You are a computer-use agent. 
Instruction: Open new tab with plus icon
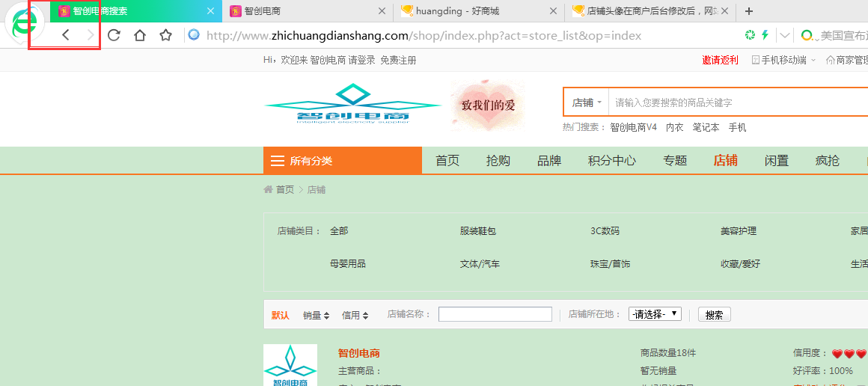[x=749, y=11]
